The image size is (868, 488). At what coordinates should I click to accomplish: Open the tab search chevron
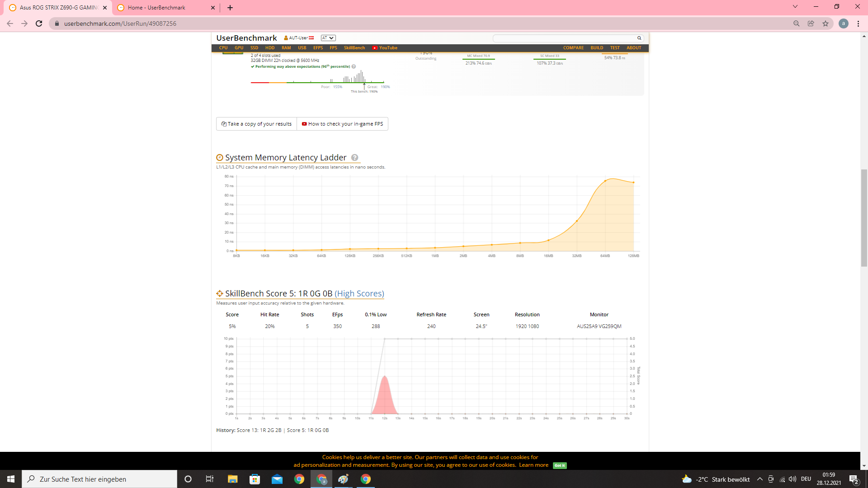tap(795, 7)
